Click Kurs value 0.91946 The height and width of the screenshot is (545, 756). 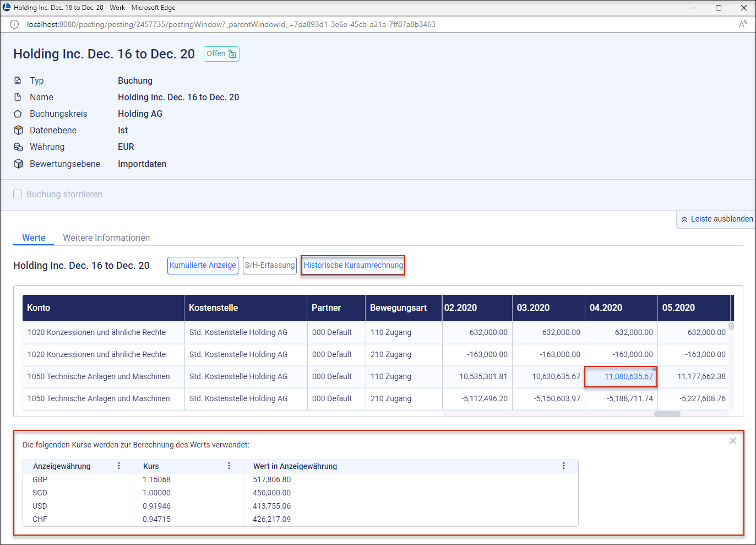(156, 506)
